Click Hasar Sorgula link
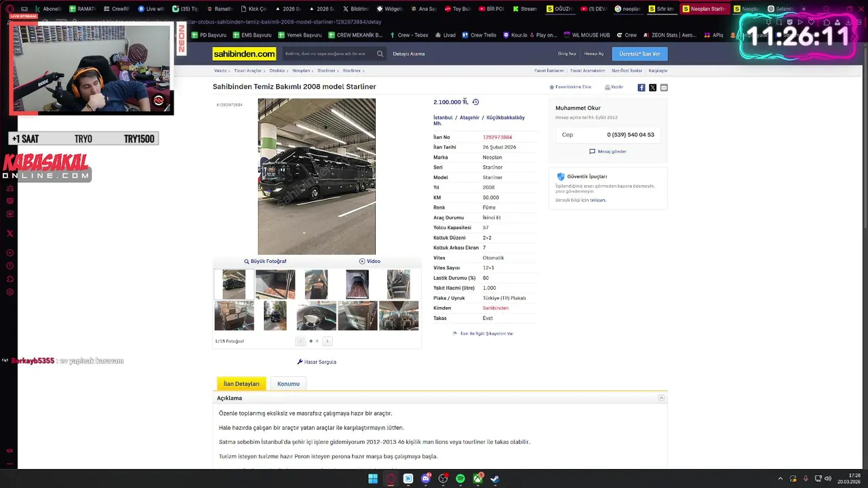The width and height of the screenshot is (868, 488). (x=317, y=362)
